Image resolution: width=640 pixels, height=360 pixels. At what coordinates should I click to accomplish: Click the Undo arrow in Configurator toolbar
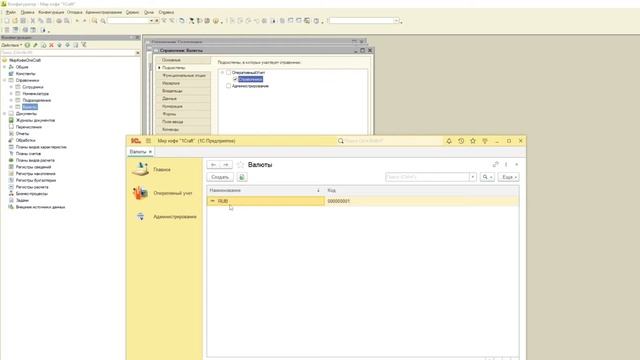(77, 20)
